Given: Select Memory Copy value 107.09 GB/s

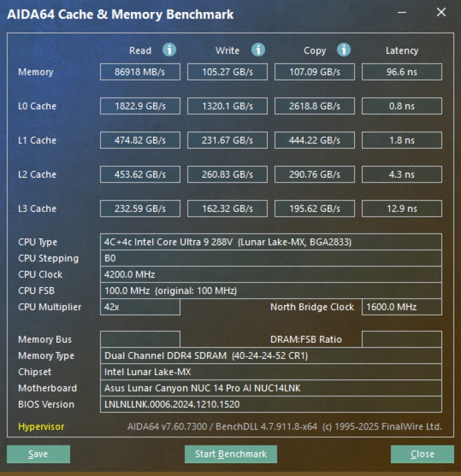Looking at the screenshot, I should point(315,72).
